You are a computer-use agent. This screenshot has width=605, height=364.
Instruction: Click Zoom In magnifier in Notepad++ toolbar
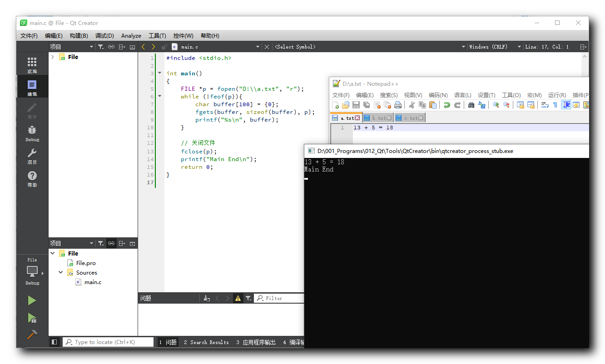click(496, 105)
